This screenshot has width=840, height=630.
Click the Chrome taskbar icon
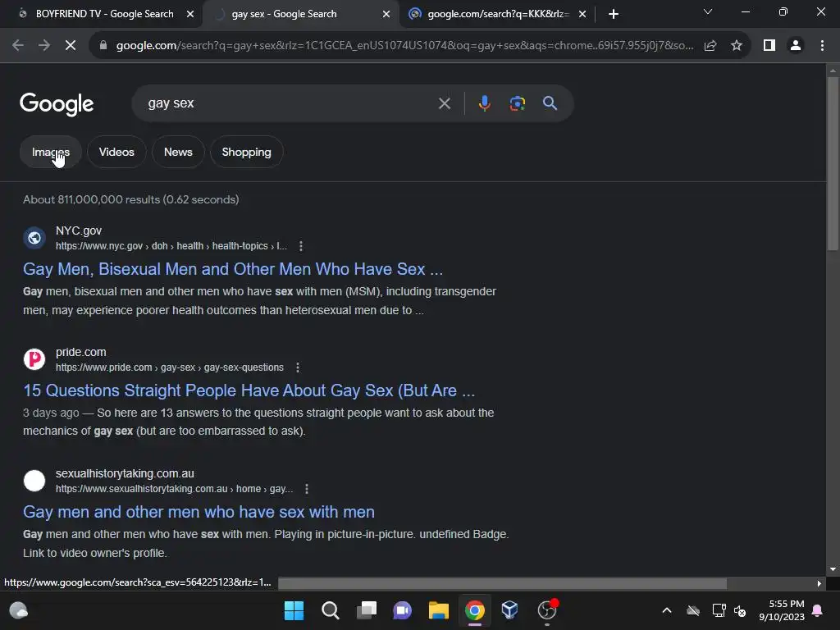(475, 610)
